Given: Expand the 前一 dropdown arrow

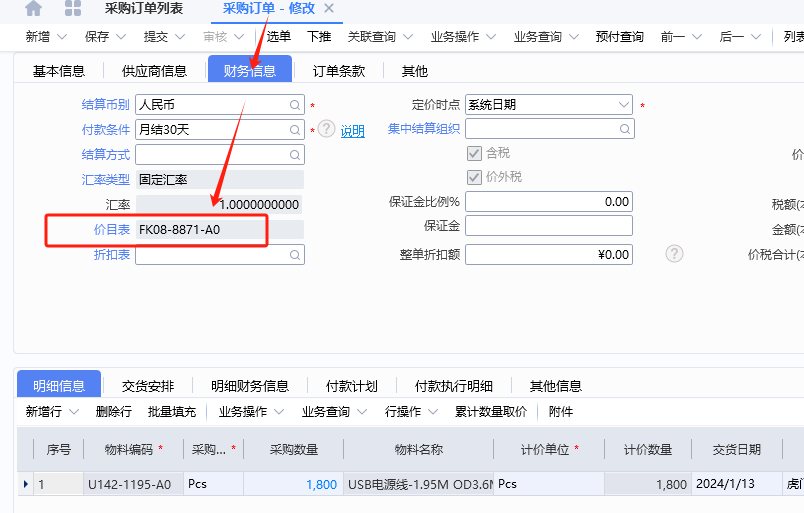Looking at the screenshot, I should coord(697,37).
